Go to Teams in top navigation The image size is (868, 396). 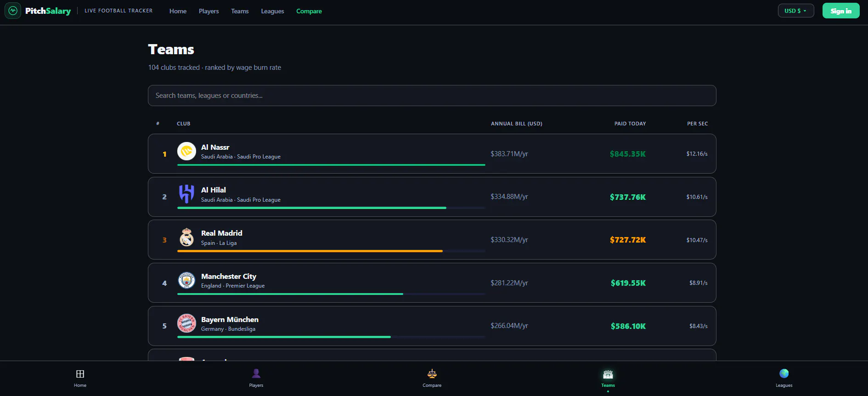click(x=240, y=11)
